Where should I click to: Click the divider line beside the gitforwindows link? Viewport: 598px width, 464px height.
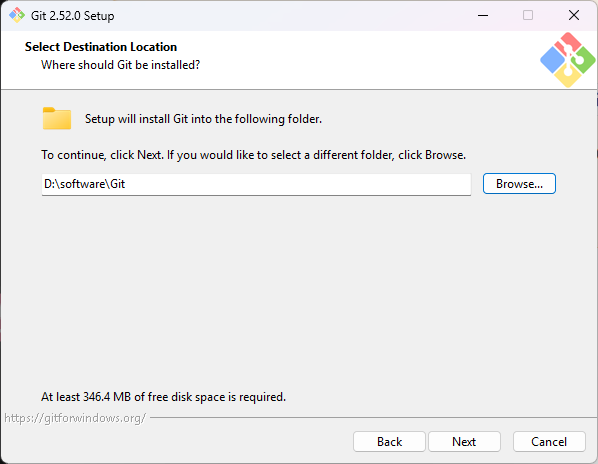tap(373, 418)
